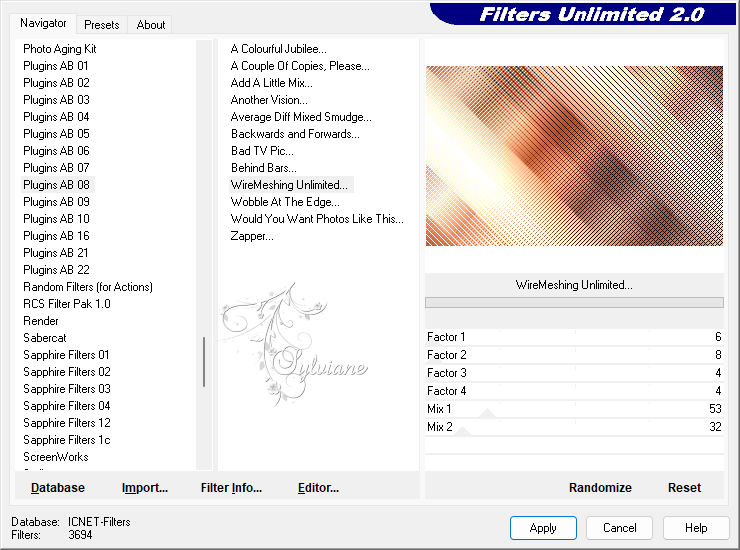Reset the filter parameters

point(684,487)
